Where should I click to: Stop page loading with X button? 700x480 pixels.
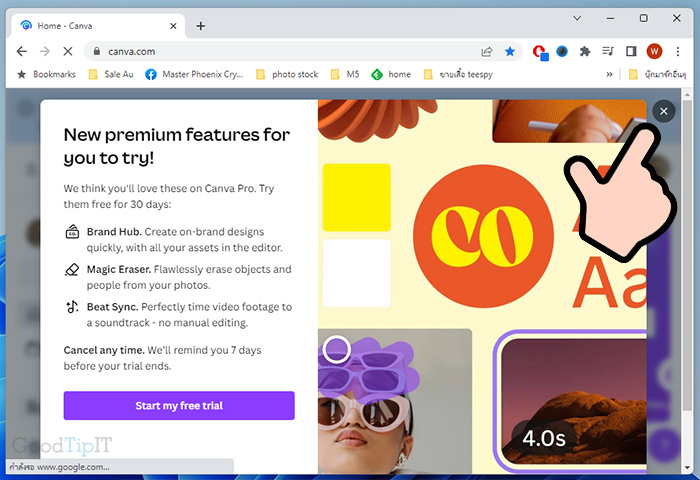pos(68,51)
